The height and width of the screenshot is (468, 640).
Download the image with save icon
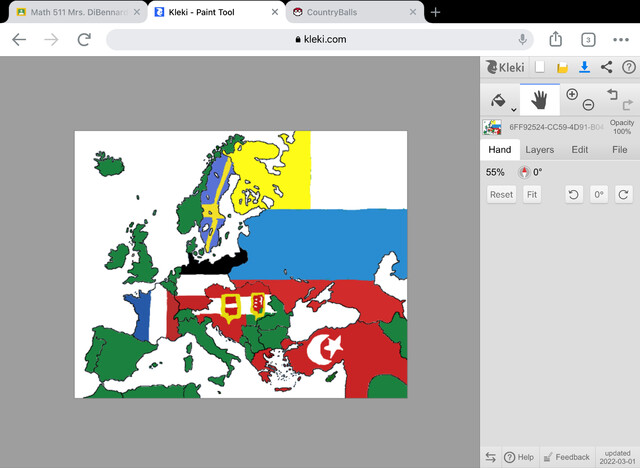584,67
